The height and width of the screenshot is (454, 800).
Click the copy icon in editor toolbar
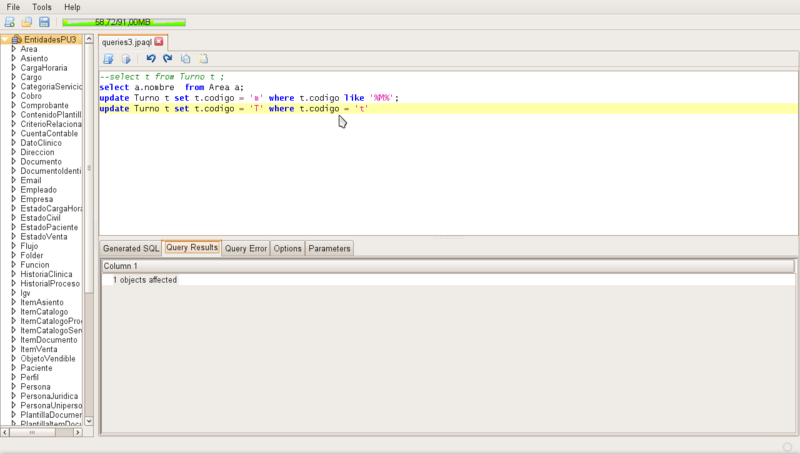click(x=186, y=59)
